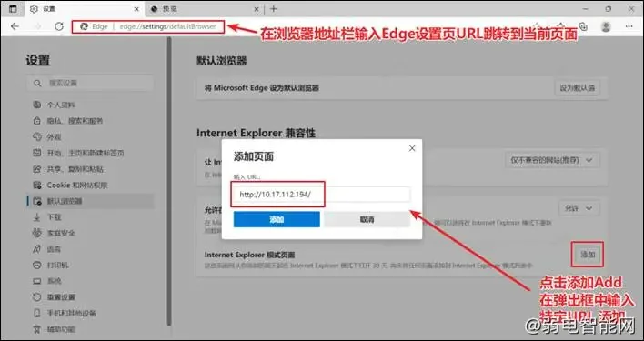Close the 添加页面 dialog with X
644x341 pixels.
point(412,148)
